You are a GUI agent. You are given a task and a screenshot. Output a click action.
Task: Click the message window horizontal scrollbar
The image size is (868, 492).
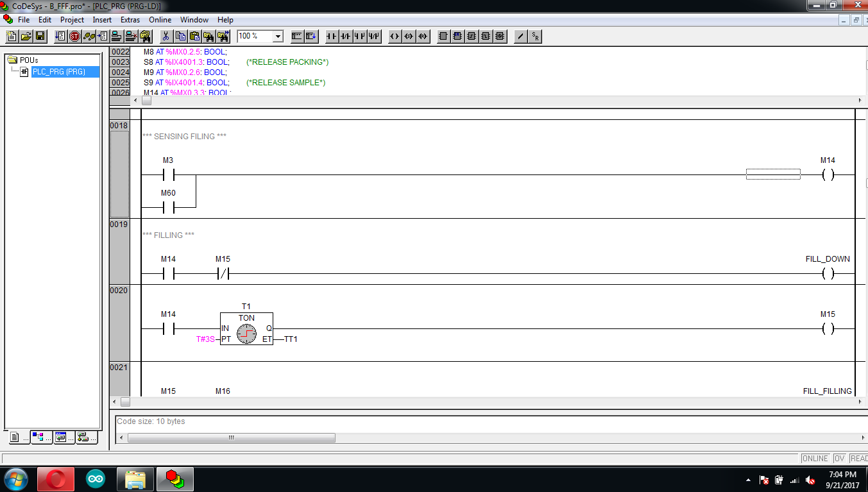pos(231,438)
